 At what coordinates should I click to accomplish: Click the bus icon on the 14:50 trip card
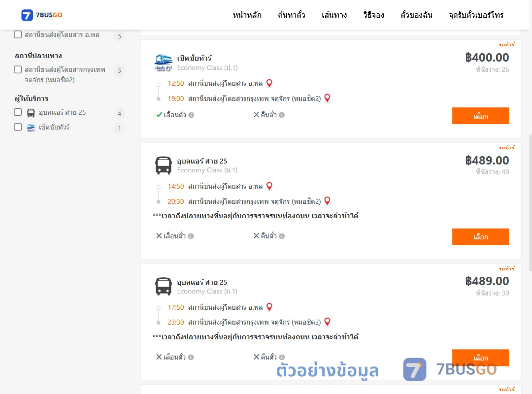click(164, 165)
